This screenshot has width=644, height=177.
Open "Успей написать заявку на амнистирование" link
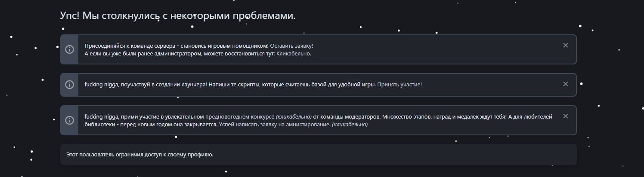[274, 125]
